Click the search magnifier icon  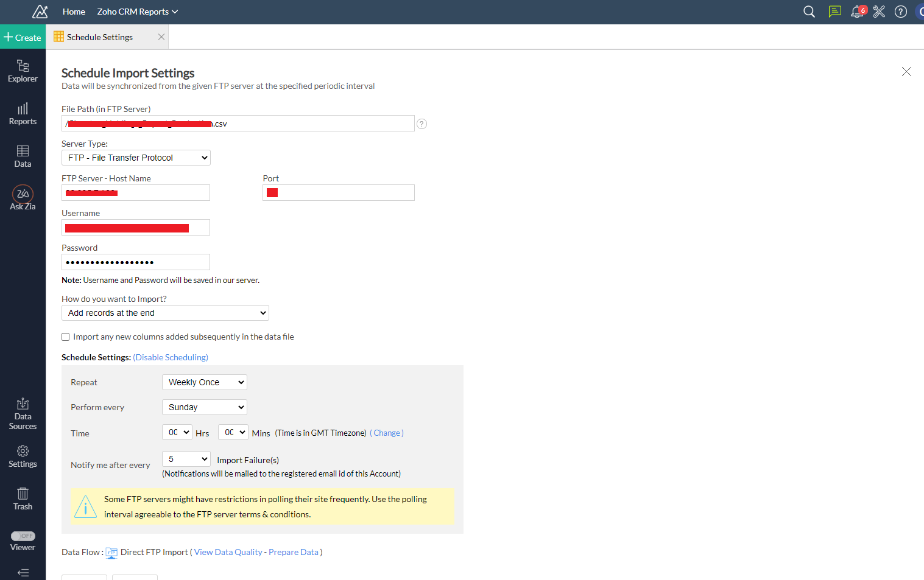(809, 12)
